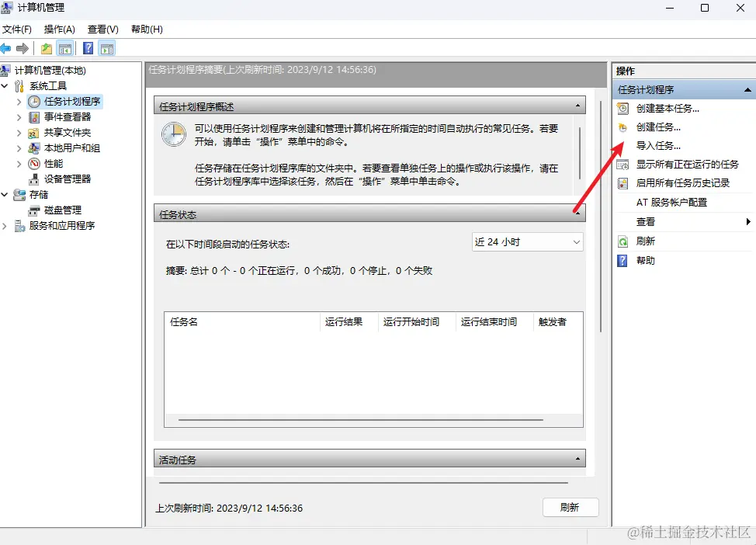This screenshot has height=545, width=756.
Task: Click 显示所有正在运行的任务 action link
Action: pos(687,165)
